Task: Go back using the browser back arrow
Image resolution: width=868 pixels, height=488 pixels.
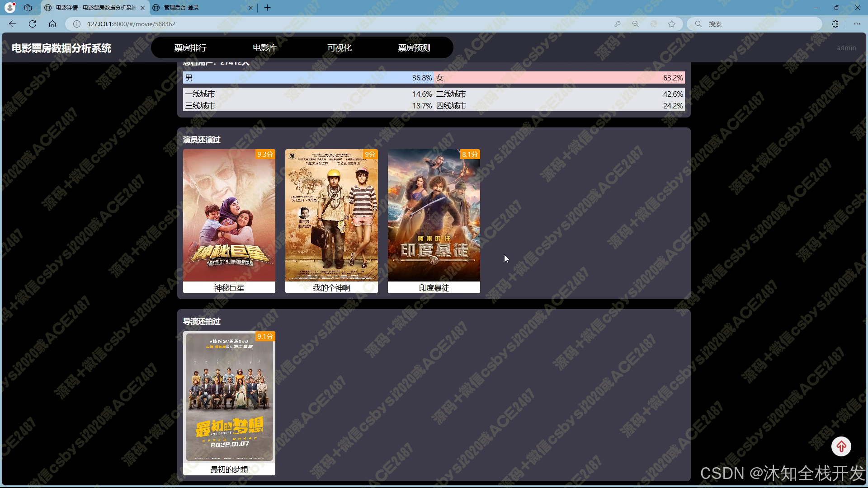Action: pos(13,24)
